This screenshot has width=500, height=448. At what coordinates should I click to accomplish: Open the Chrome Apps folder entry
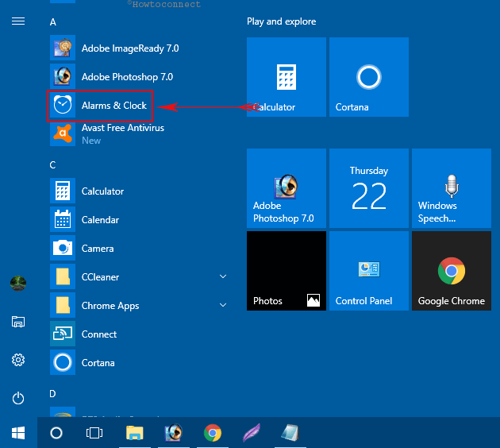(139, 305)
